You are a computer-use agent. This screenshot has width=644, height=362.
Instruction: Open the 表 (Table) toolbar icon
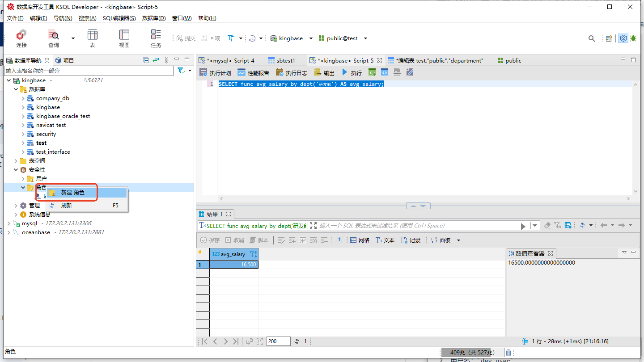93,38
